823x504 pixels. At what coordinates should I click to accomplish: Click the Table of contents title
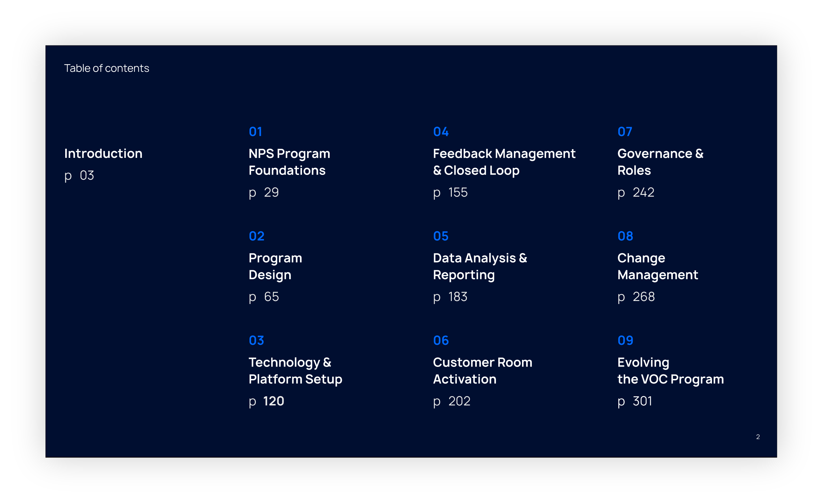pyautogui.click(x=107, y=68)
